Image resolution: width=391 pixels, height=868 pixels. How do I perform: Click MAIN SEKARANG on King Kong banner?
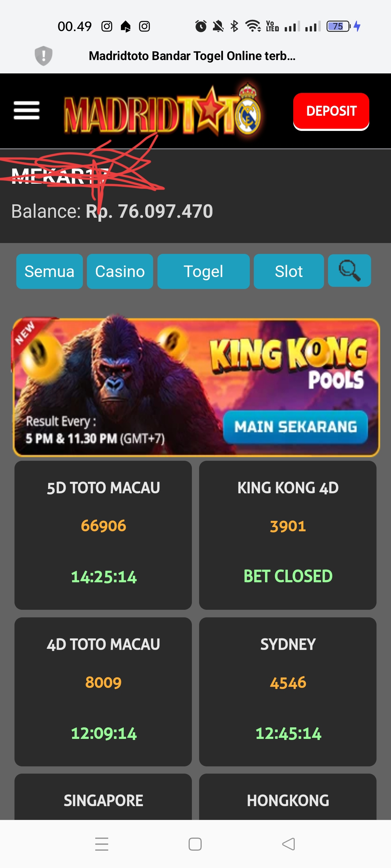point(295,427)
